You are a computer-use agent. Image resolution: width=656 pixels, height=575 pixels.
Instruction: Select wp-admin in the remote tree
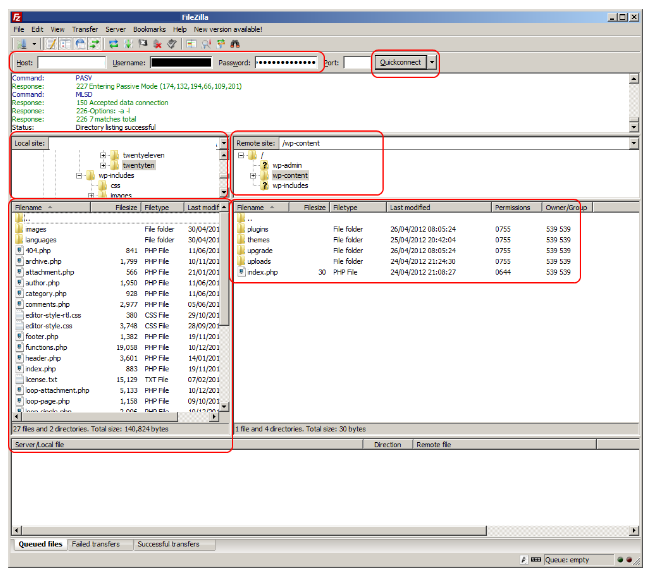[x=287, y=166]
